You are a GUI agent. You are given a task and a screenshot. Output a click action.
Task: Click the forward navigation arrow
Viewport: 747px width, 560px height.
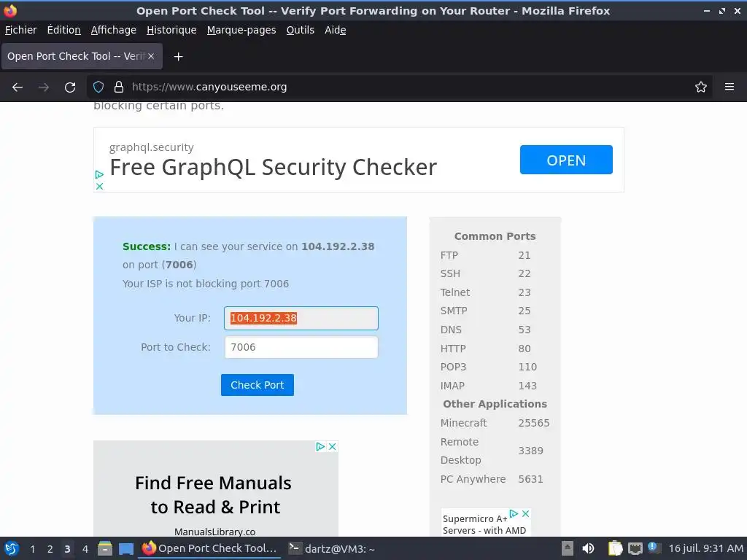pos(44,87)
